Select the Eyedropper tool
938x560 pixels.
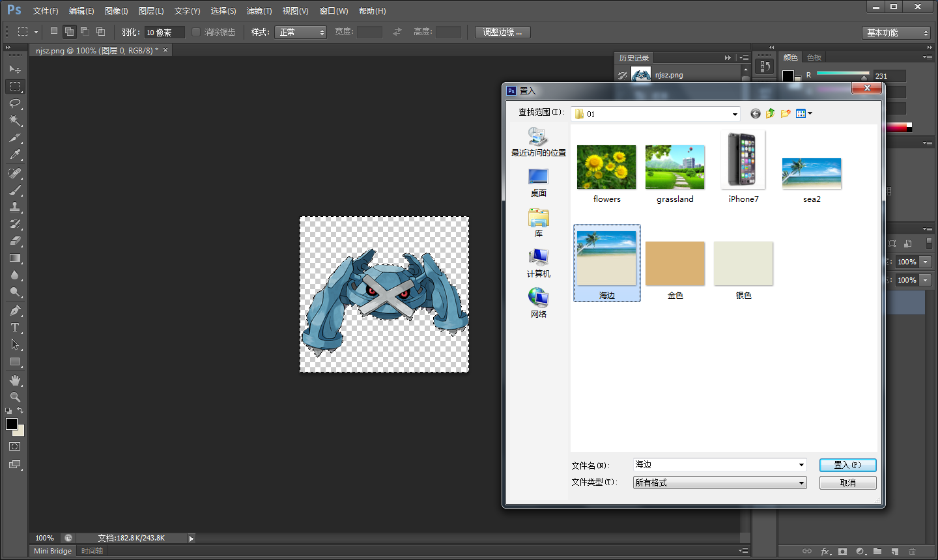(15, 155)
